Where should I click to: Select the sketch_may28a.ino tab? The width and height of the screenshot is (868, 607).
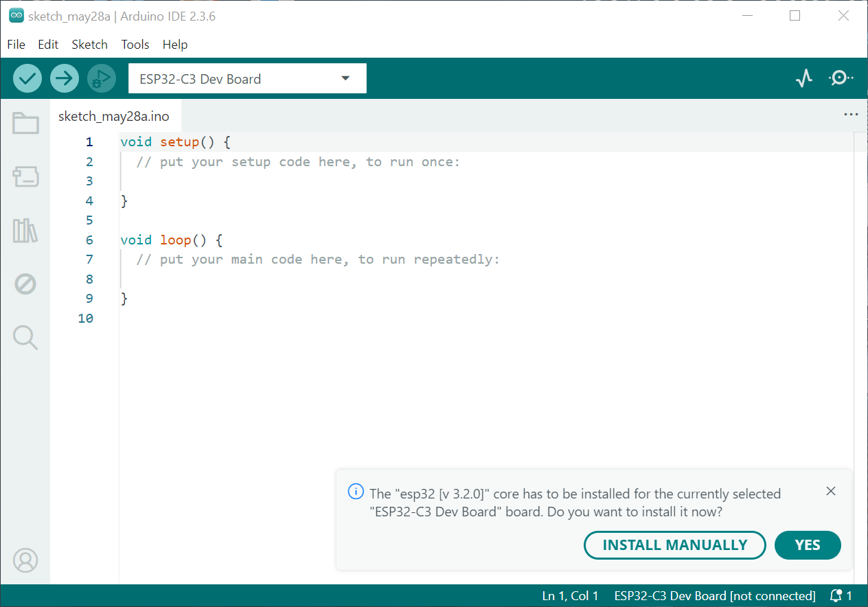tap(114, 116)
